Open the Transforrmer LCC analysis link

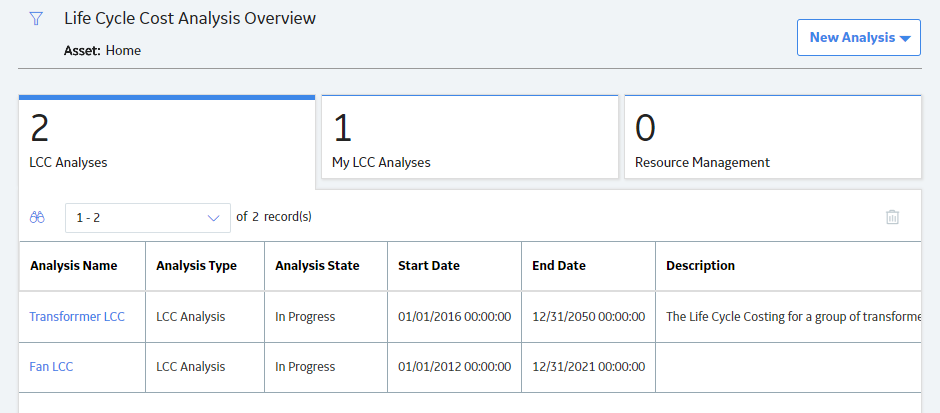(x=77, y=316)
